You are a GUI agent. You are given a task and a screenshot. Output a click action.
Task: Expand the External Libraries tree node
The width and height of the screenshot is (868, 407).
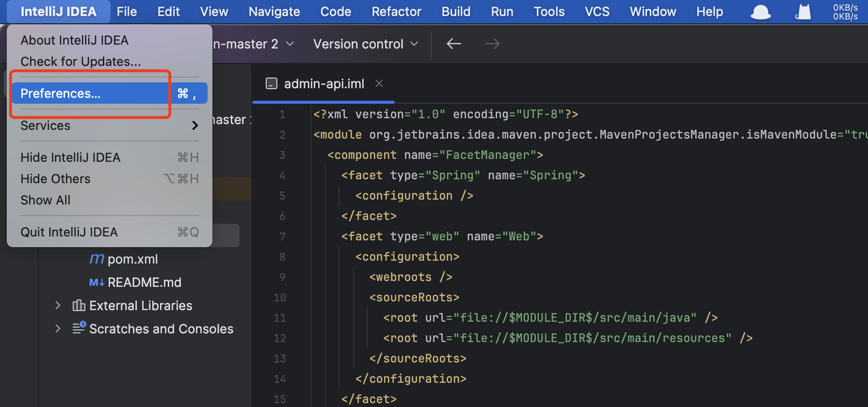point(58,306)
